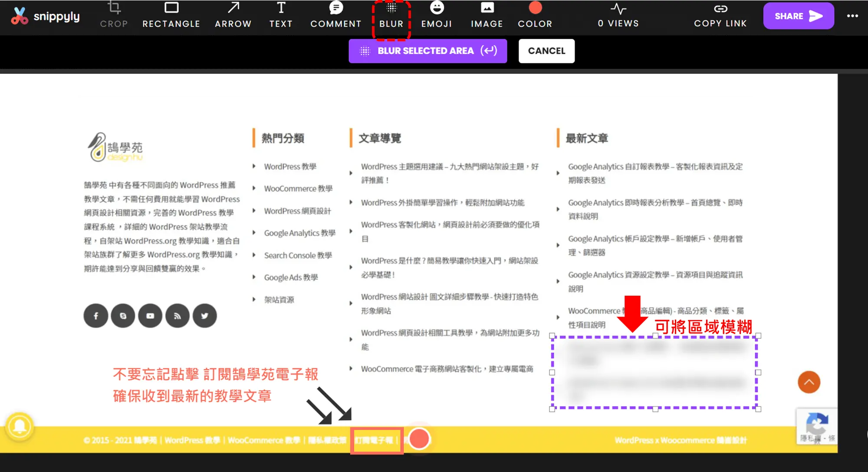Open the RSS feed icon
The image size is (868, 472).
[x=178, y=316]
